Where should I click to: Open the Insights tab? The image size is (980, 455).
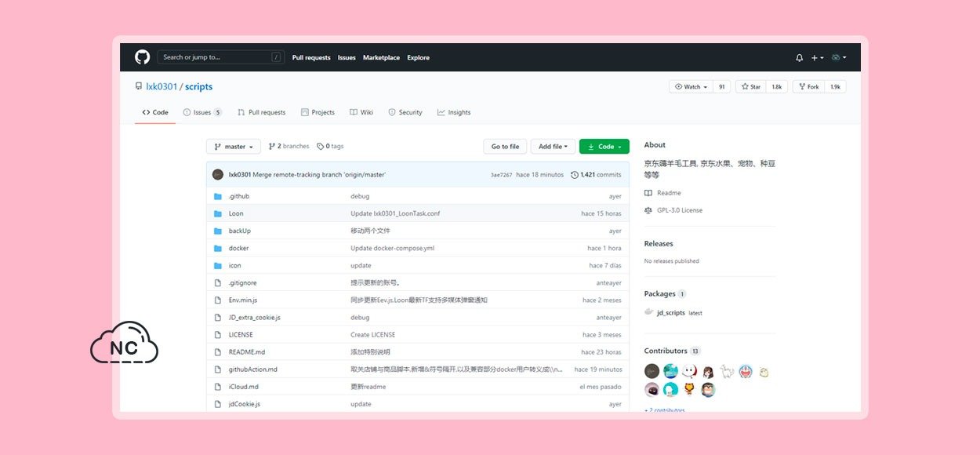tap(454, 112)
